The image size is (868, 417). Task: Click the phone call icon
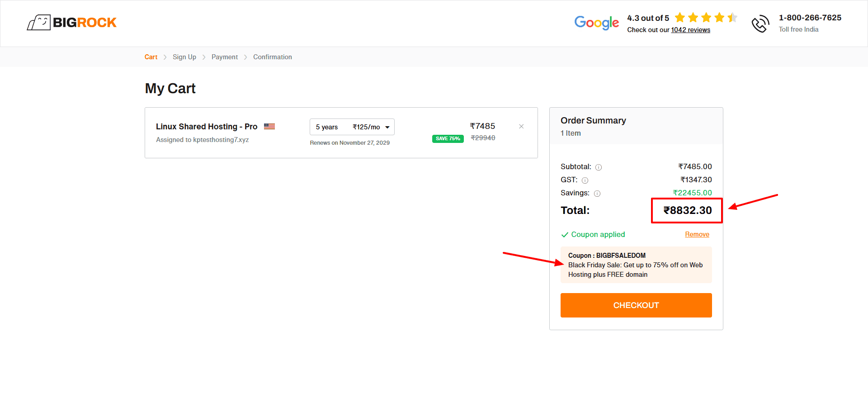(x=760, y=24)
